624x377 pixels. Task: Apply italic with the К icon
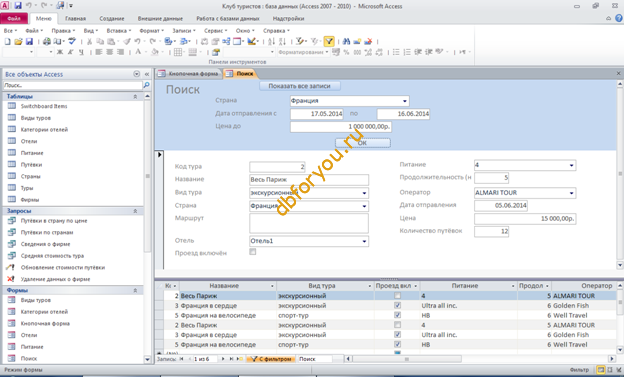pyautogui.click(x=70, y=52)
